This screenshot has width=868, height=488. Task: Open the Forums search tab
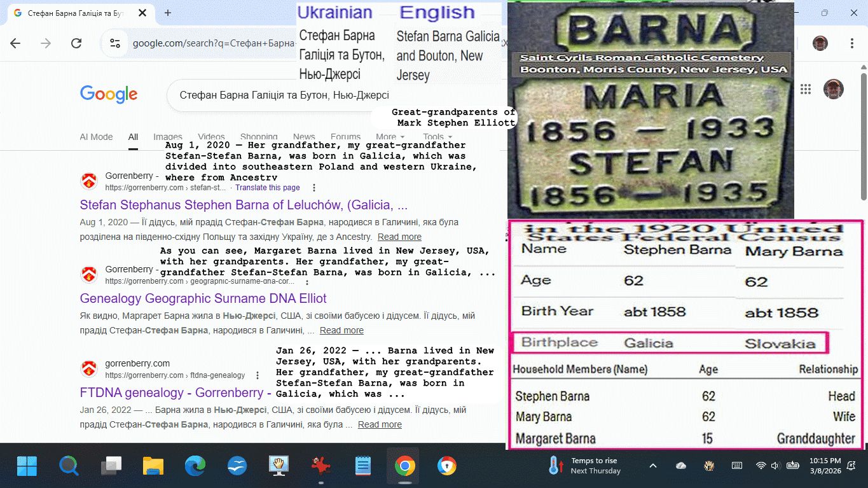(345, 137)
